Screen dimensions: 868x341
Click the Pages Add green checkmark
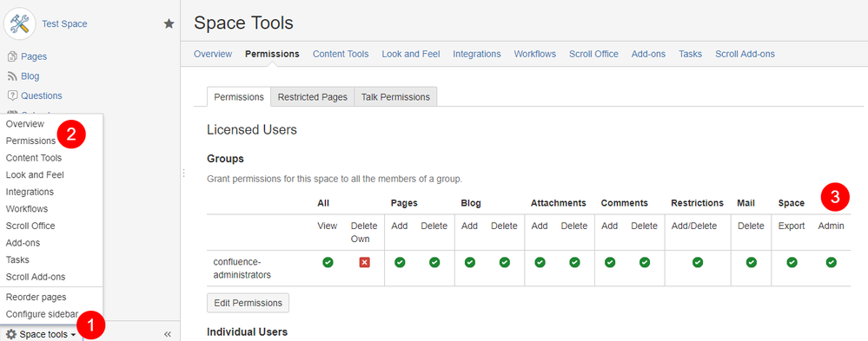[x=400, y=263]
